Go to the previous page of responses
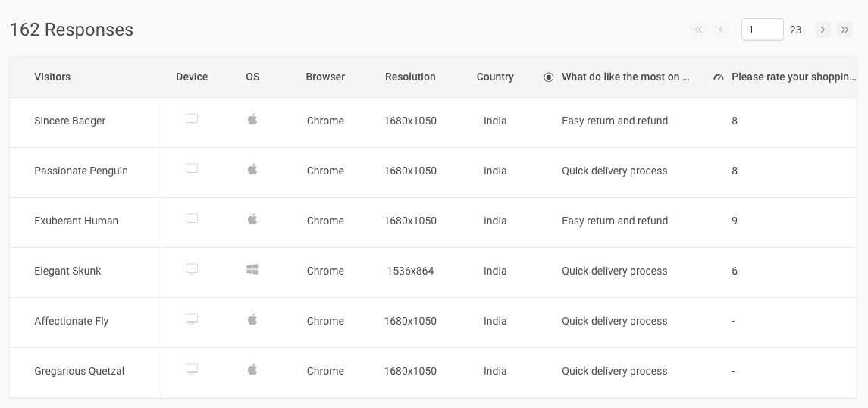This screenshot has width=868, height=408. pos(721,30)
